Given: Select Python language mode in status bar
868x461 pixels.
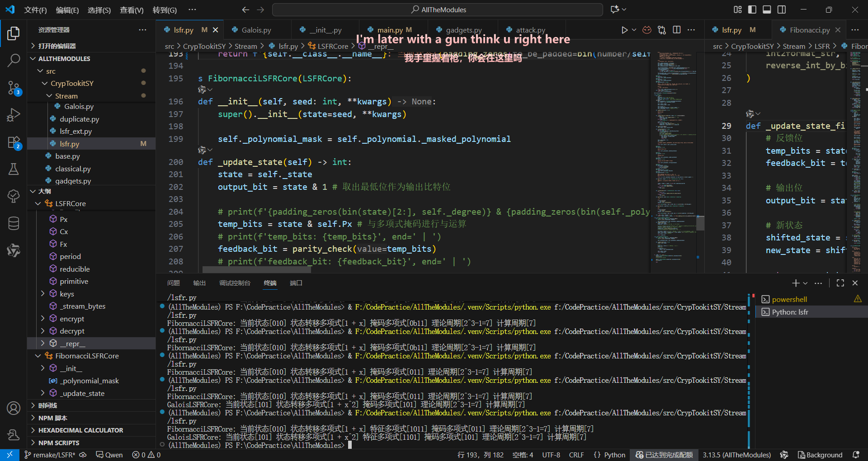Looking at the screenshot, I should click(x=614, y=455).
